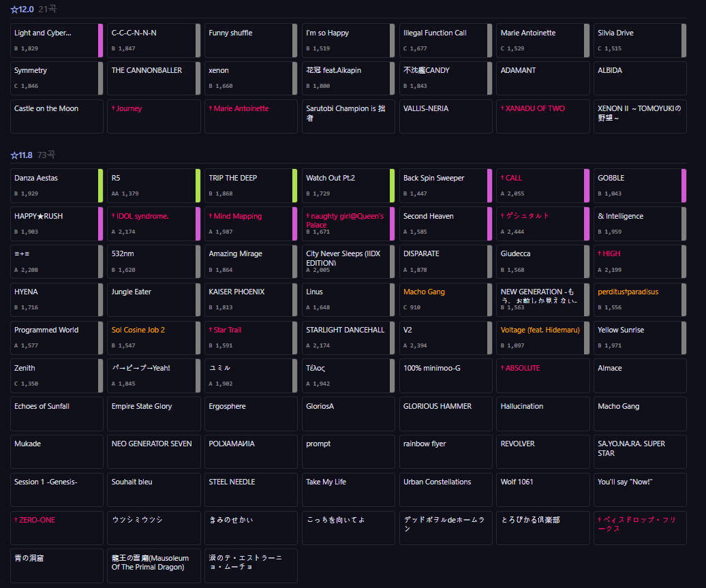Click the GLORIOUS HAMMER card

(446, 414)
